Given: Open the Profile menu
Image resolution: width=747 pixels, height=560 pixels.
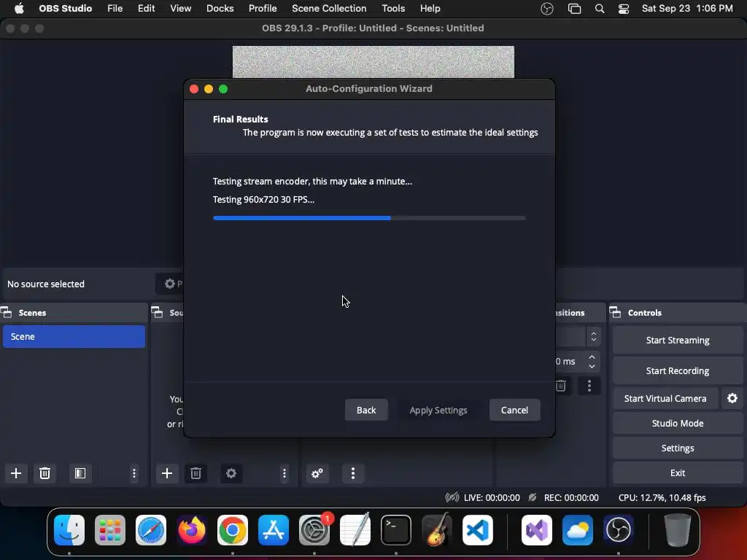Looking at the screenshot, I should (x=263, y=9).
